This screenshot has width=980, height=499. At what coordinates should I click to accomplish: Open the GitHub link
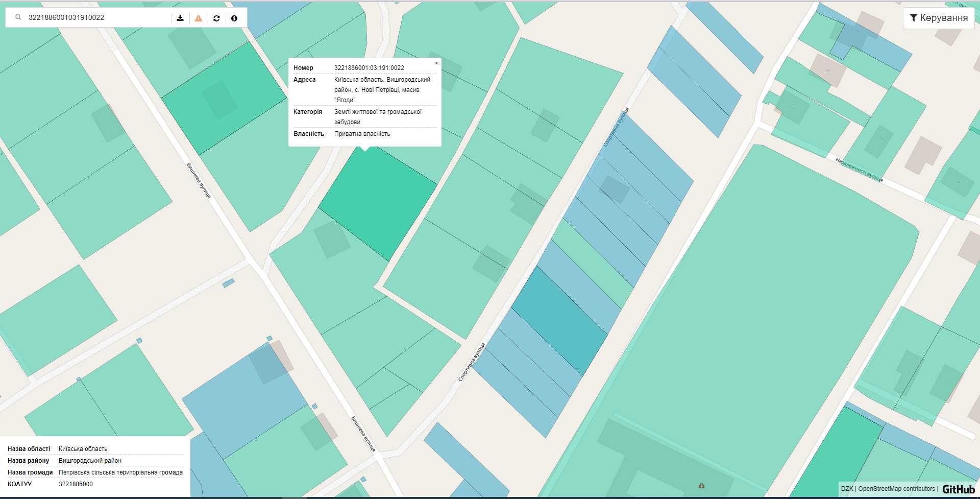(958, 489)
